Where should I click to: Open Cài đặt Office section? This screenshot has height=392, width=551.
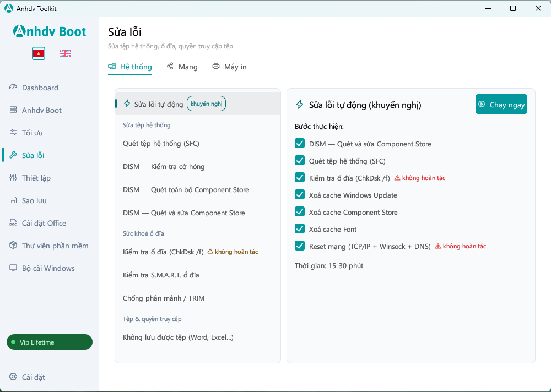coord(49,223)
